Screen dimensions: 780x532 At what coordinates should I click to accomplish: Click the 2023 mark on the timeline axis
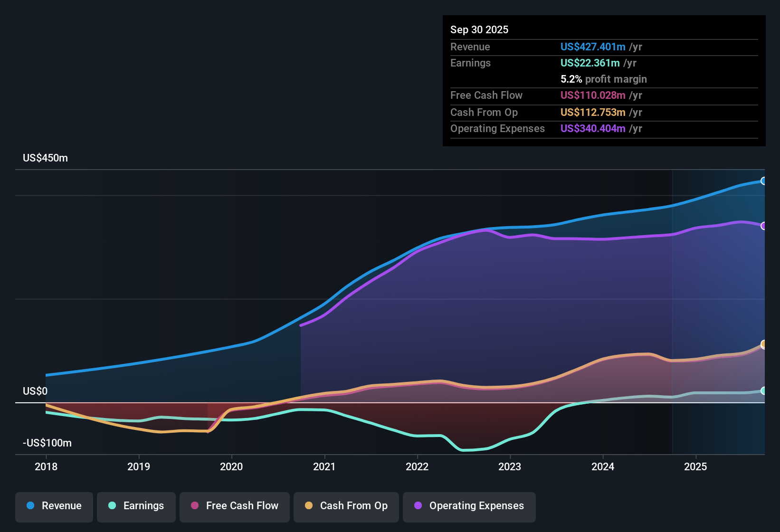(x=510, y=467)
